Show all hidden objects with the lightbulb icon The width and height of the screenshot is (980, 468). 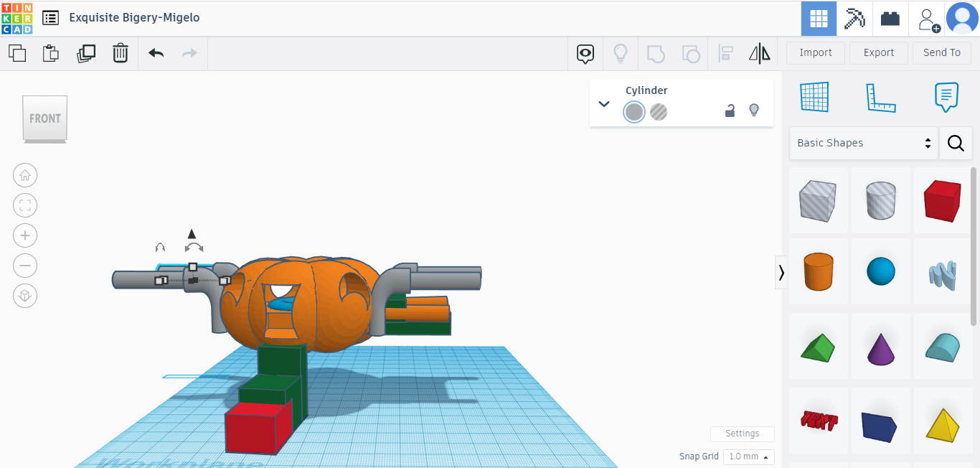(621, 53)
